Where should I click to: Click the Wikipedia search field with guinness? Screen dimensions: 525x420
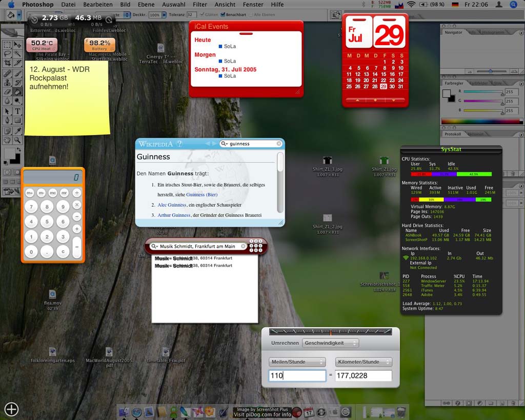(251, 144)
